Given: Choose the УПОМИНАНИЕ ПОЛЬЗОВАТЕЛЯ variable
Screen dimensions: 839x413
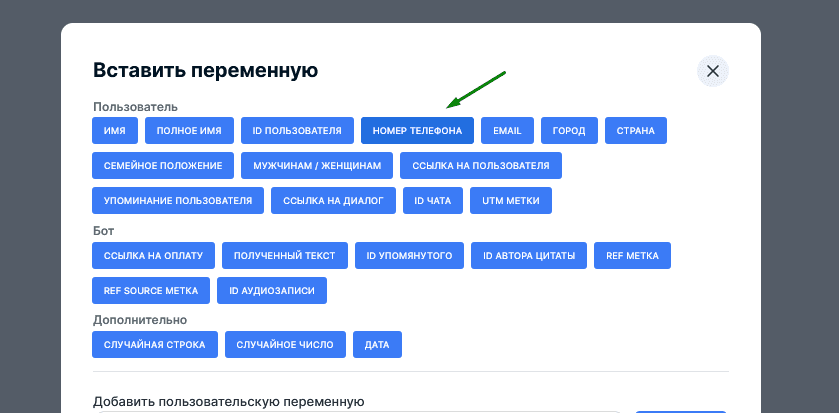Looking at the screenshot, I should click(x=178, y=200).
